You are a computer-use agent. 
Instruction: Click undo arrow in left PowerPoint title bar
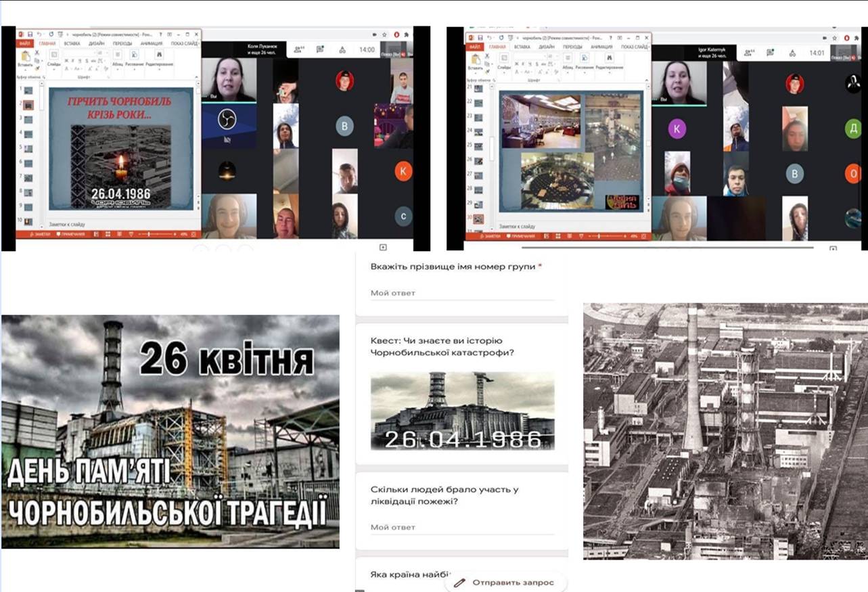tap(40, 33)
